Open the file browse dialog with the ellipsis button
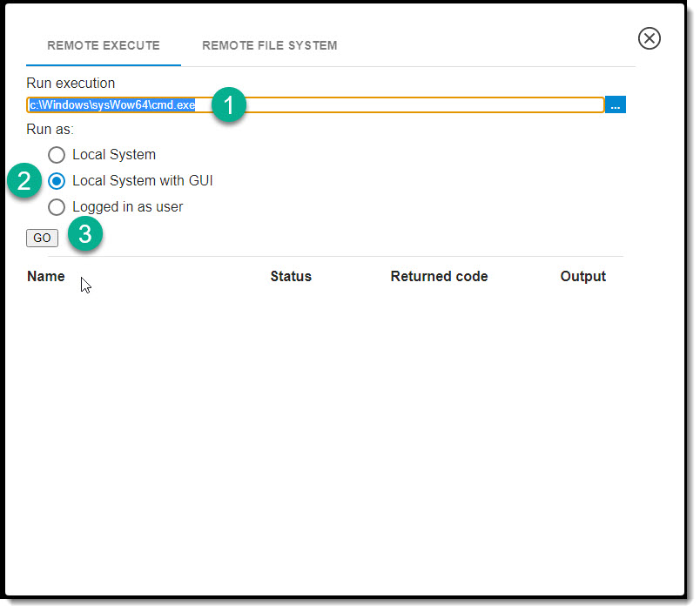This screenshot has height=612, width=700. coord(616,104)
